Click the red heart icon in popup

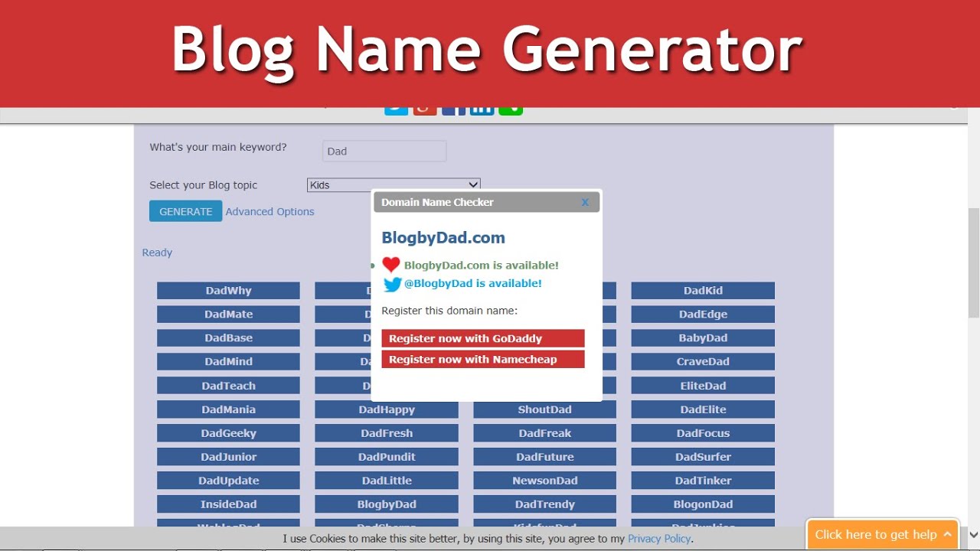[x=391, y=265]
